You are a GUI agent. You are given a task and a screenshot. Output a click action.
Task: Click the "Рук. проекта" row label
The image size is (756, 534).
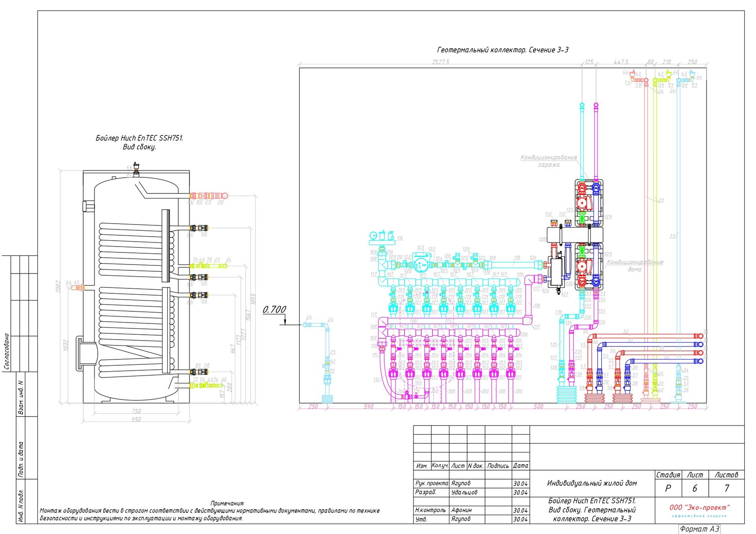point(432,484)
